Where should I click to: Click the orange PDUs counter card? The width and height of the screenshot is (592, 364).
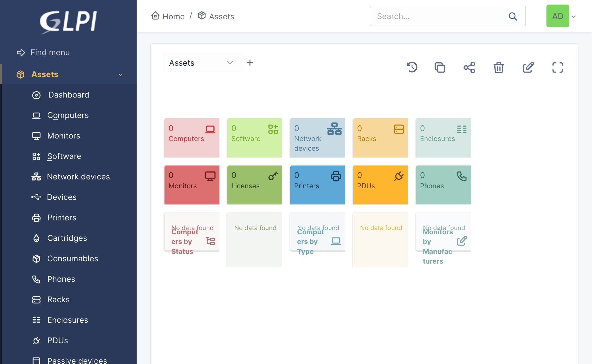point(380,185)
